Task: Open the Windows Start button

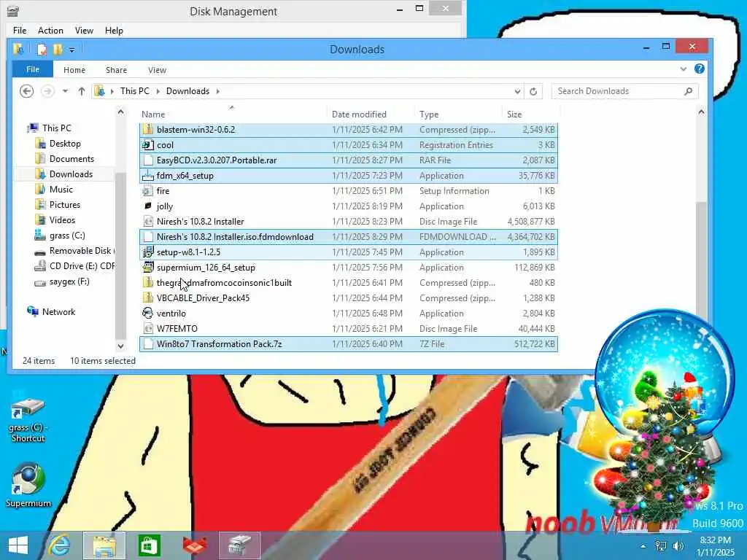Action: 18,545
